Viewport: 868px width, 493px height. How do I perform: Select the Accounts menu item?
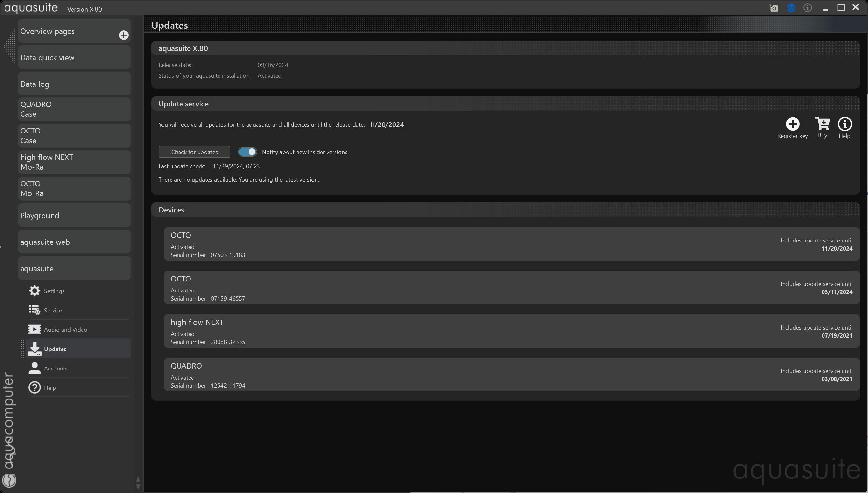pyautogui.click(x=56, y=369)
